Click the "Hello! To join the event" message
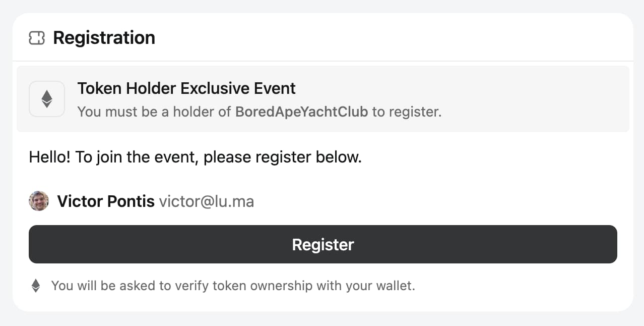Image resolution: width=644 pixels, height=326 pixels. pos(195,157)
